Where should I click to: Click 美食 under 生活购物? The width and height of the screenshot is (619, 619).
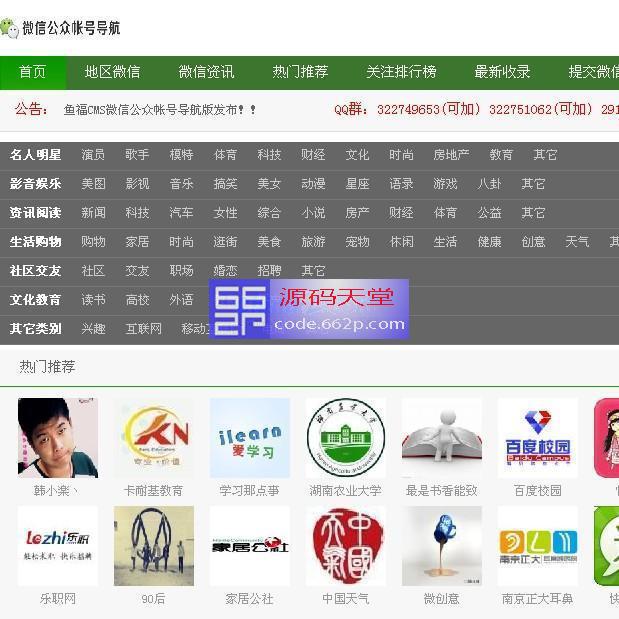pyautogui.click(x=269, y=242)
